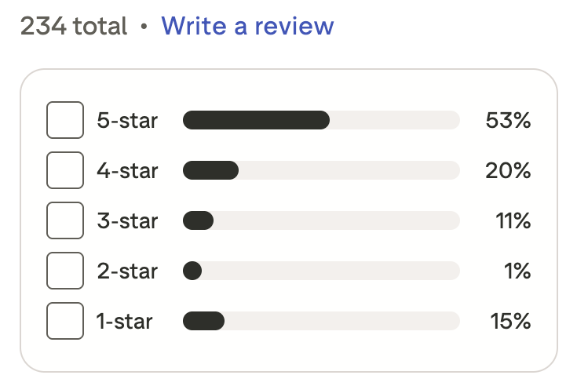The width and height of the screenshot is (588, 386).
Task: Select the "1-star" row label
Action: [x=124, y=321]
